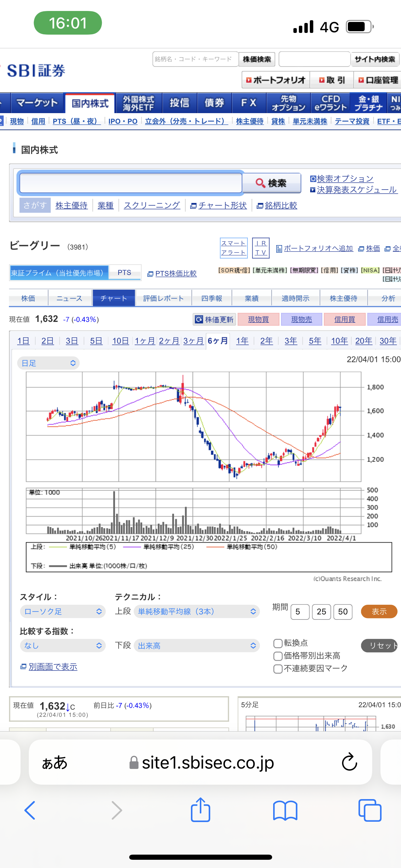
Task: Expand the ローソク足 style dropdown
Action: (63, 611)
